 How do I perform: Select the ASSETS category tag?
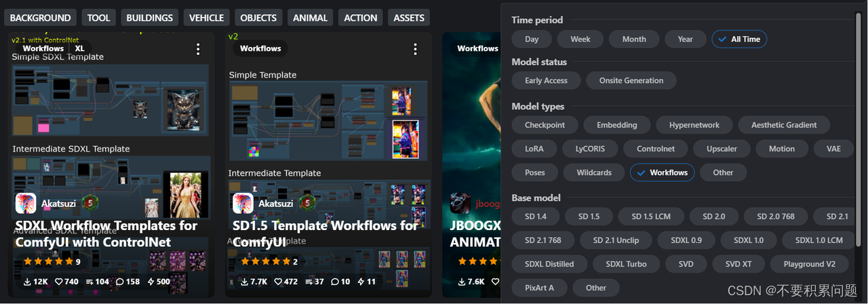tap(409, 18)
